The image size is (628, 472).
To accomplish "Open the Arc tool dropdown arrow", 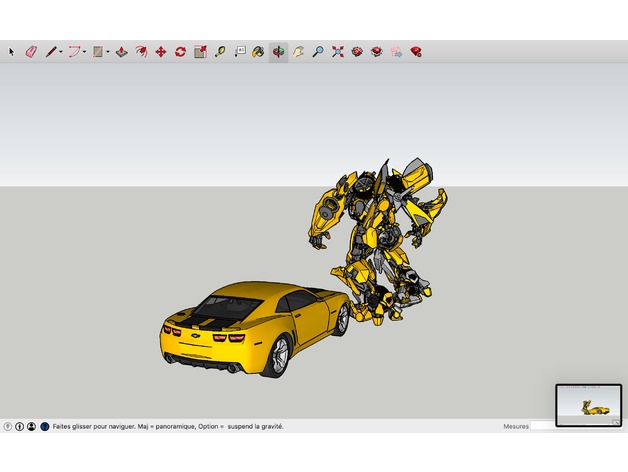I will (85, 52).
